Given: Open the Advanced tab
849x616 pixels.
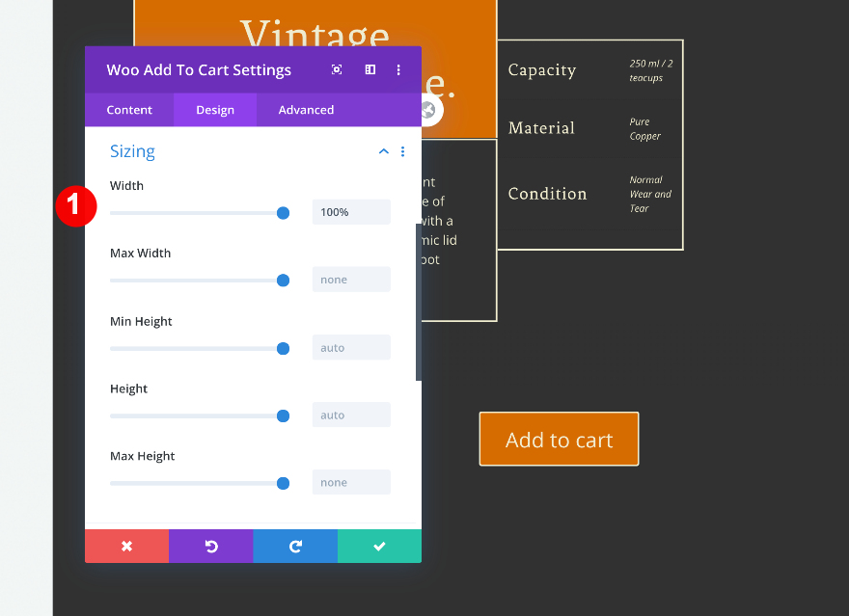Looking at the screenshot, I should coord(306,110).
